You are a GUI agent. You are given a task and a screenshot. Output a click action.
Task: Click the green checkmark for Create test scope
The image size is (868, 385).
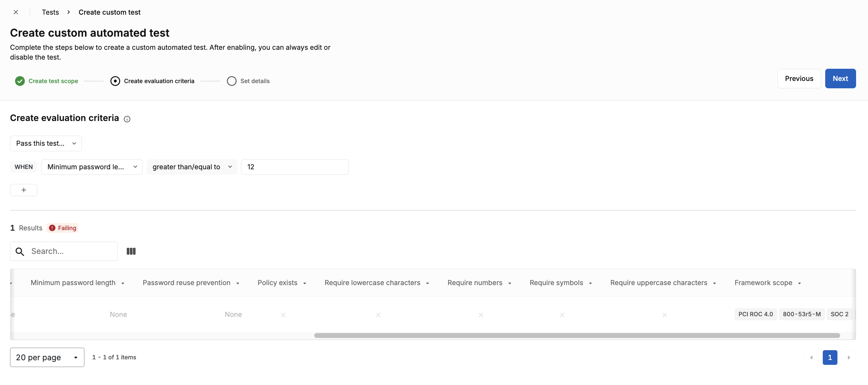20,81
